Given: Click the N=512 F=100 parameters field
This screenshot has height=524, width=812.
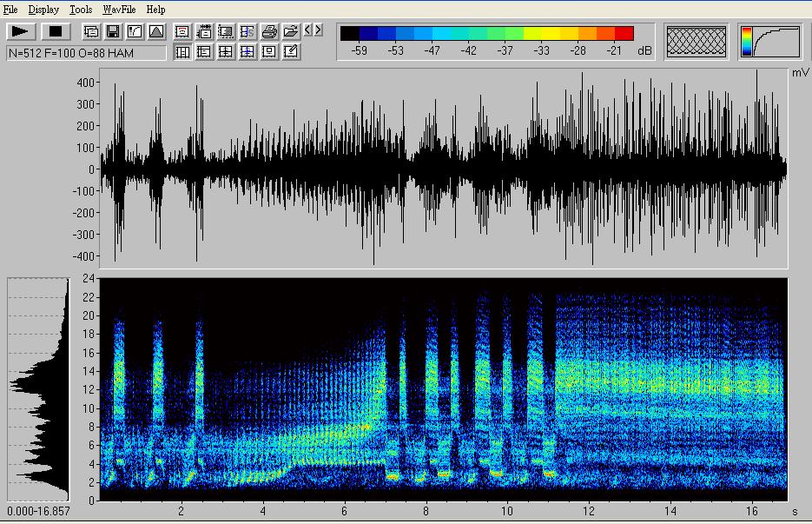Looking at the screenshot, I should point(85,53).
